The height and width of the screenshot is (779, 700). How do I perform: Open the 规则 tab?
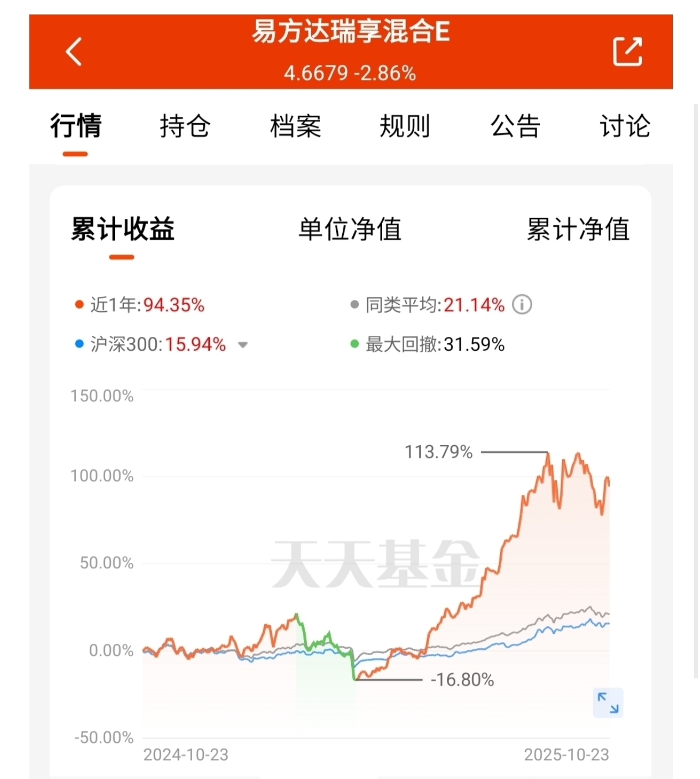[405, 126]
